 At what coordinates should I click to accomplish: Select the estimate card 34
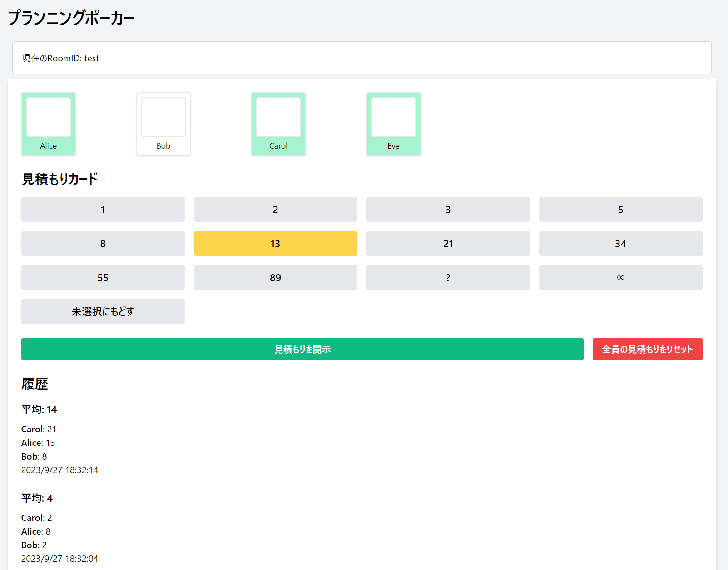(620, 243)
